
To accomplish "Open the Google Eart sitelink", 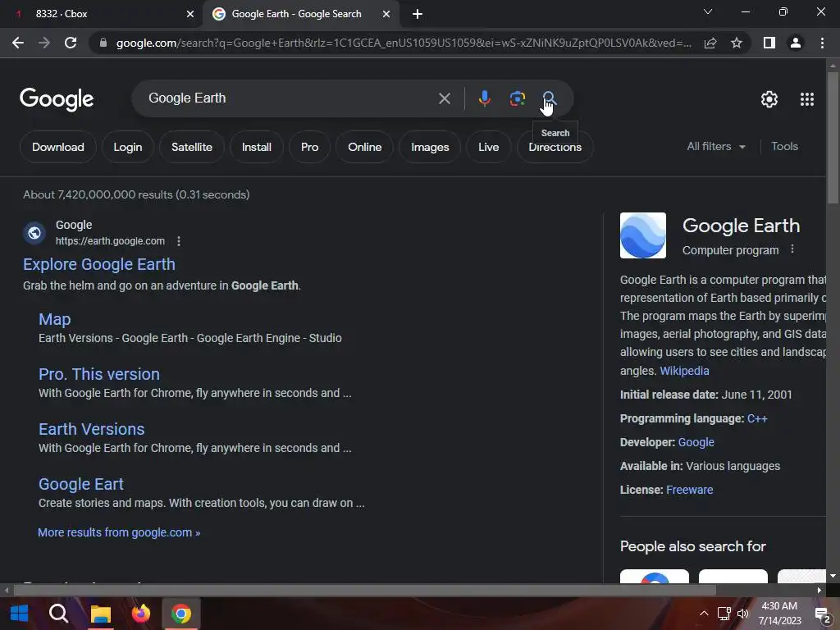I will (81, 484).
